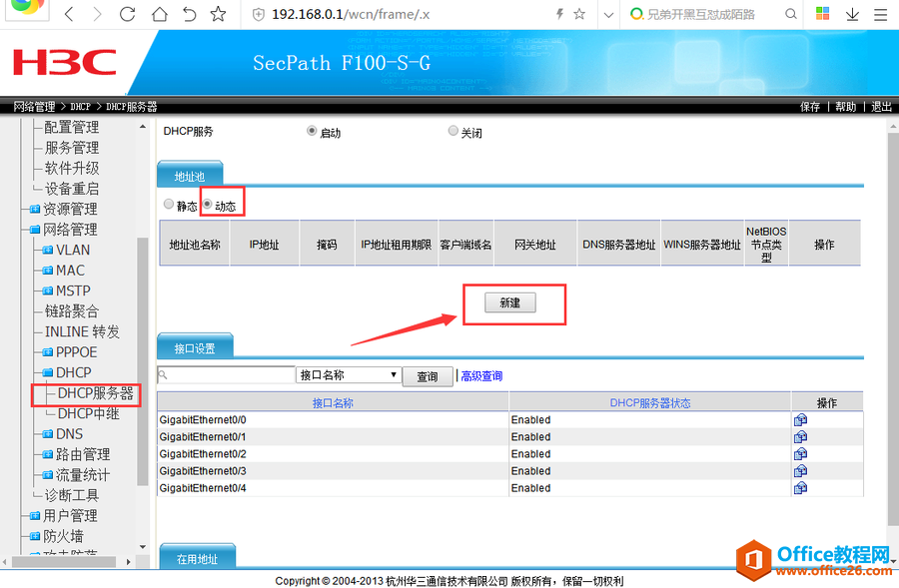The height and width of the screenshot is (588, 899).
Task: Edit GigabitEthernet0/3 interface DHCP settings icon
Action: [x=800, y=471]
